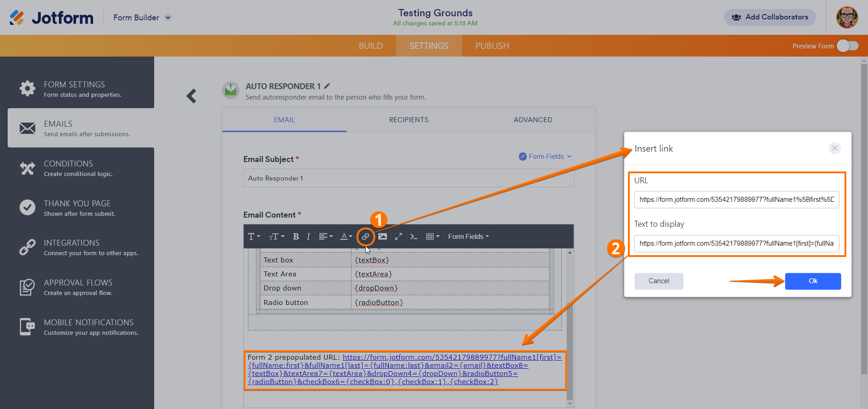This screenshot has height=409, width=868.
Task: Click the Text to display input field
Action: pyautogui.click(x=736, y=243)
